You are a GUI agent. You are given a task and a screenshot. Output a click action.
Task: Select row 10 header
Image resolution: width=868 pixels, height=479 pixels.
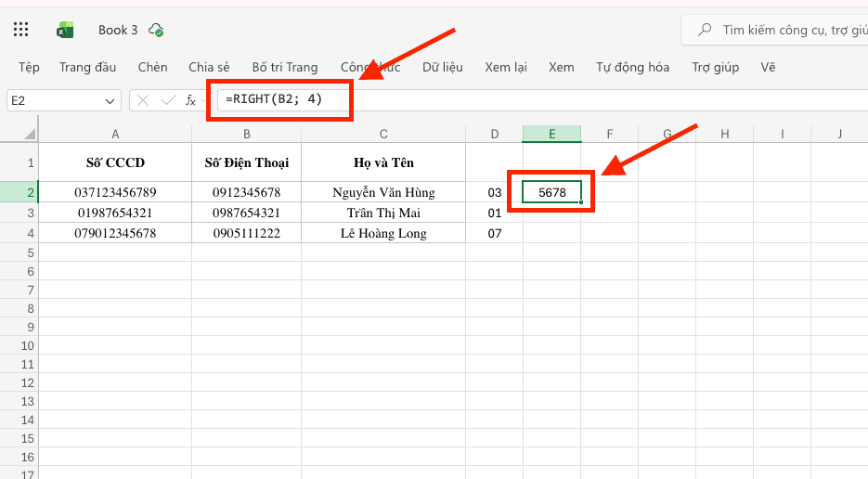19,345
